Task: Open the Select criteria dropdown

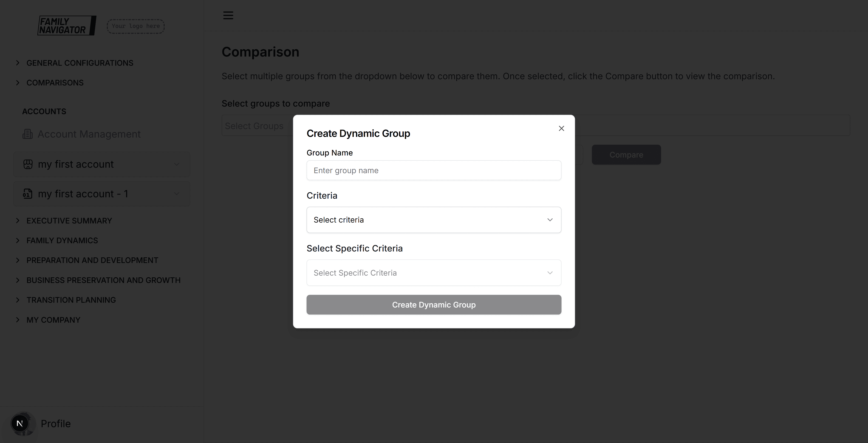Action: point(434,220)
